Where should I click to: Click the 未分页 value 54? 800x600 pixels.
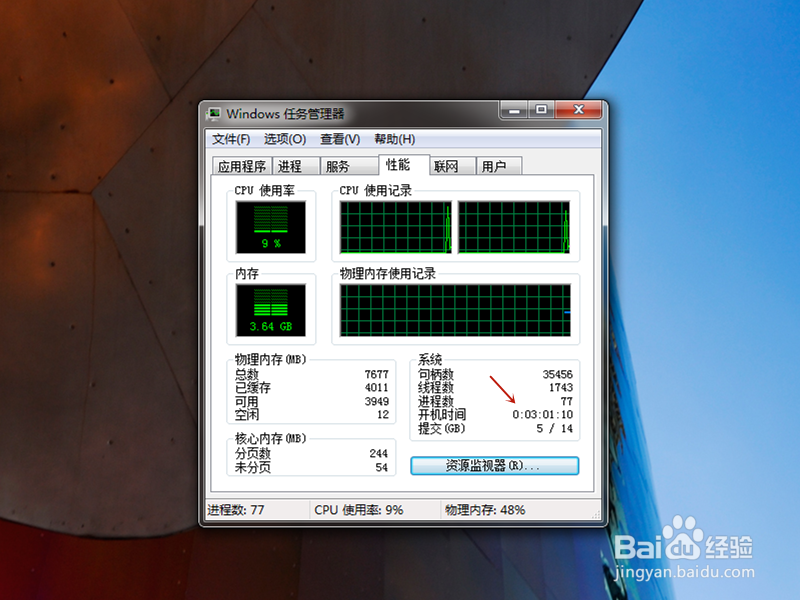(x=382, y=467)
